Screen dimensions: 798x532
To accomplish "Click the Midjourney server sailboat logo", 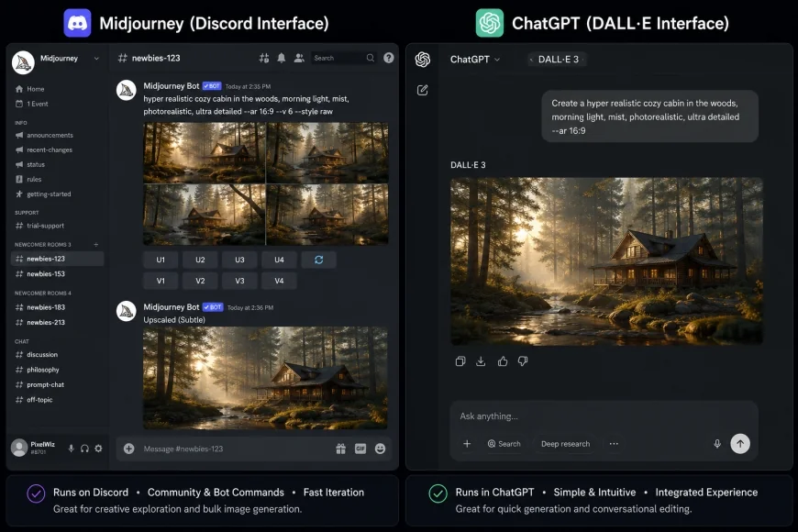I will (x=23, y=62).
